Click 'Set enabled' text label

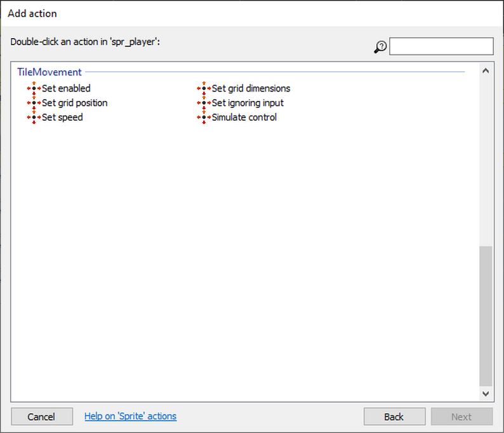pyautogui.click(x=66, y=88)
